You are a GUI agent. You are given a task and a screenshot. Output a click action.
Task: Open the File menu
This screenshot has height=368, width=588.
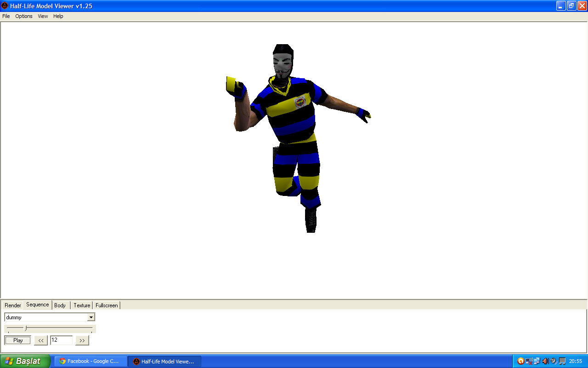tap(6, 16)
